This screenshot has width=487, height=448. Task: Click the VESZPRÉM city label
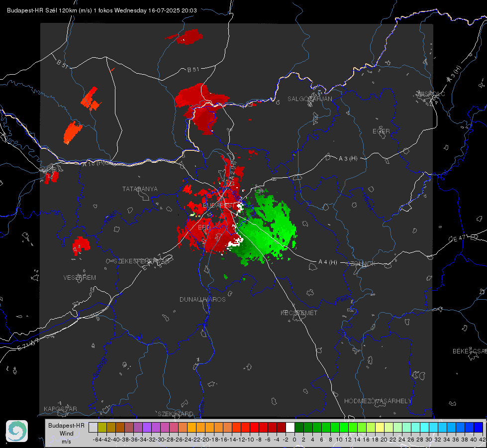80,278
